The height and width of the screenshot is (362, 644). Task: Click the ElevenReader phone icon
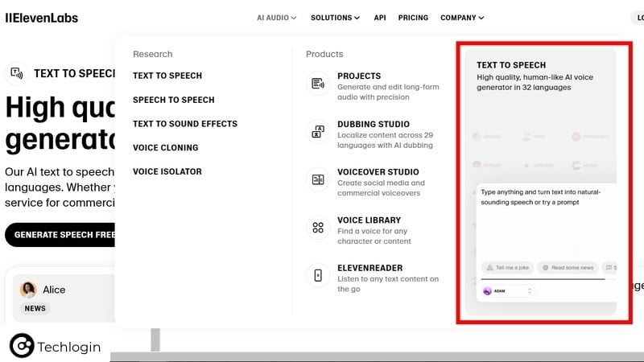pos(318,275)
